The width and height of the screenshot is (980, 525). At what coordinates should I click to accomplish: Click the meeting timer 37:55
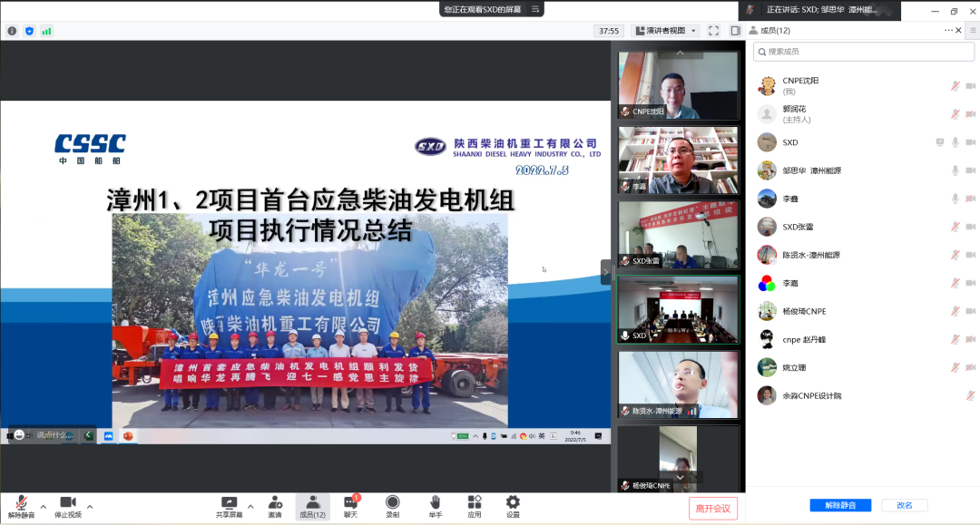[609, 31]
